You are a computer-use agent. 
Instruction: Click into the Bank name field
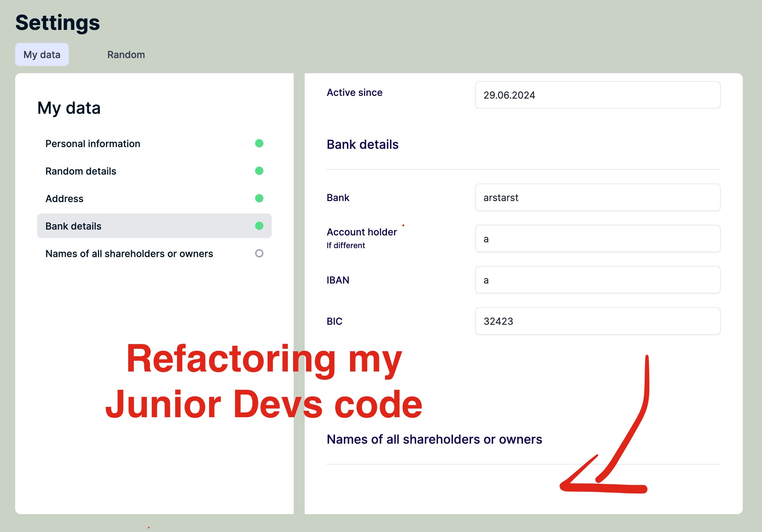click(x=598, y=198)
